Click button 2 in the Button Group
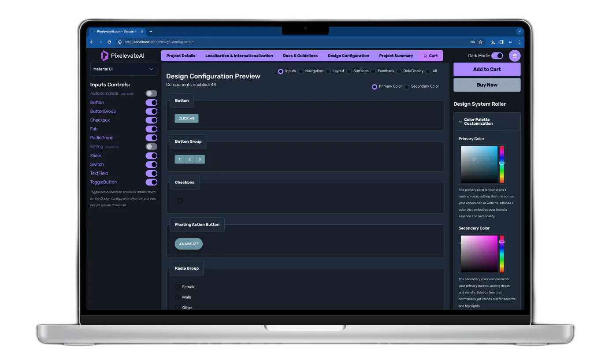The width and height of the screenshot is (612, 364). tap(189, 159)
